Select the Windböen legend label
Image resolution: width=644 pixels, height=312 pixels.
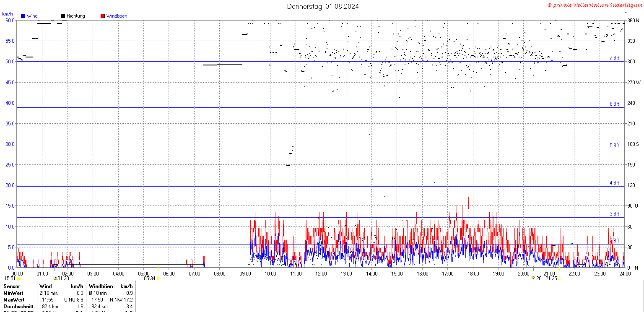(x=117, y=16)
